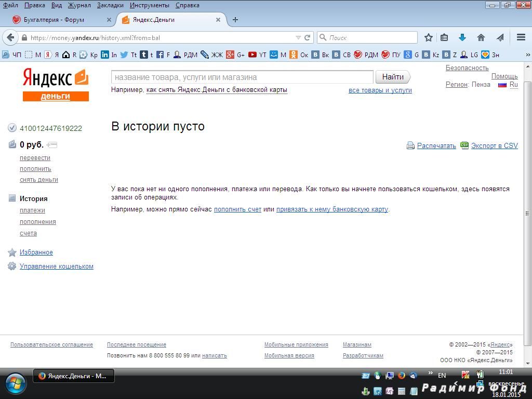
Task: Click the printer icon beside Распечатать
Action: pos(410,145)
